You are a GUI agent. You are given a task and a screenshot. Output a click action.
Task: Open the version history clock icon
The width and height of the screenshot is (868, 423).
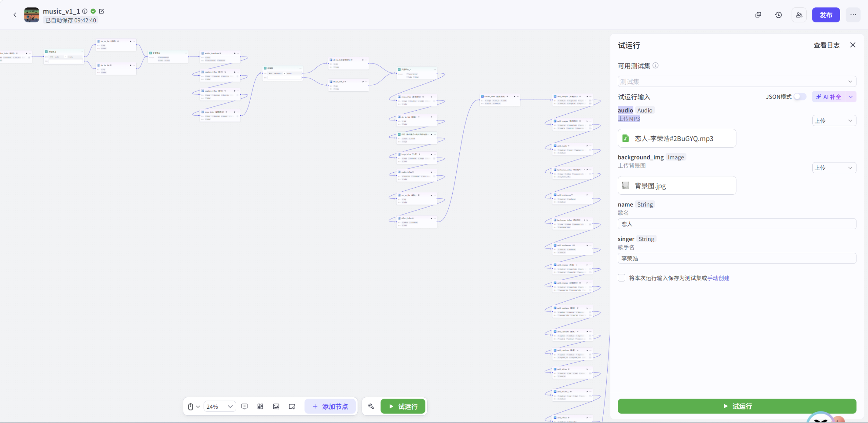tap(778, 15)
